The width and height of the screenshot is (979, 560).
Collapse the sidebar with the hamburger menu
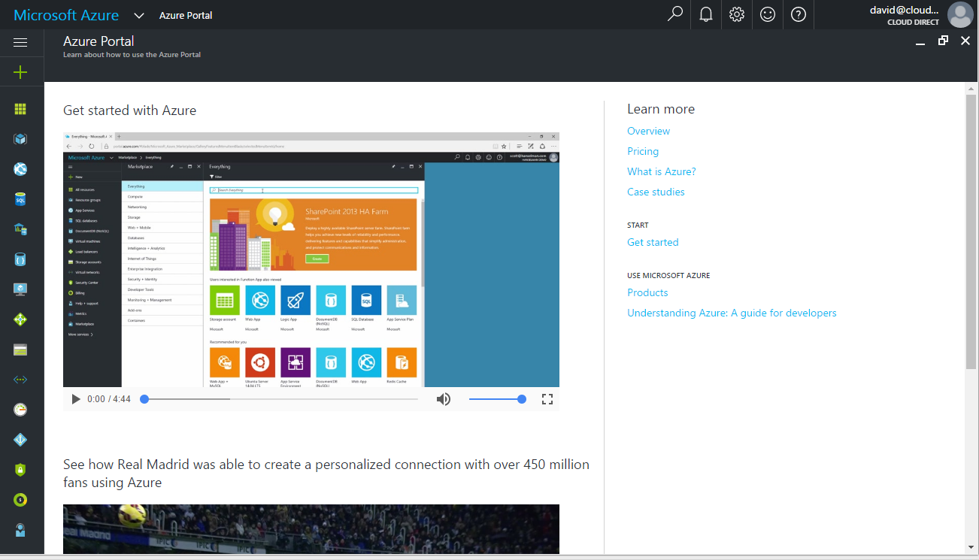(x=20, y=42)
